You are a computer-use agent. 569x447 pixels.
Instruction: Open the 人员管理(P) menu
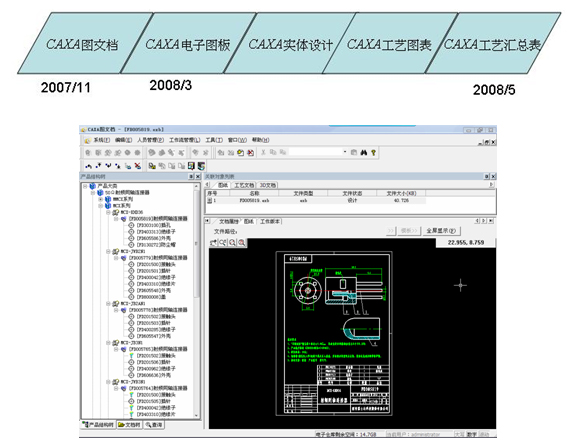click(x=151, y=140)
